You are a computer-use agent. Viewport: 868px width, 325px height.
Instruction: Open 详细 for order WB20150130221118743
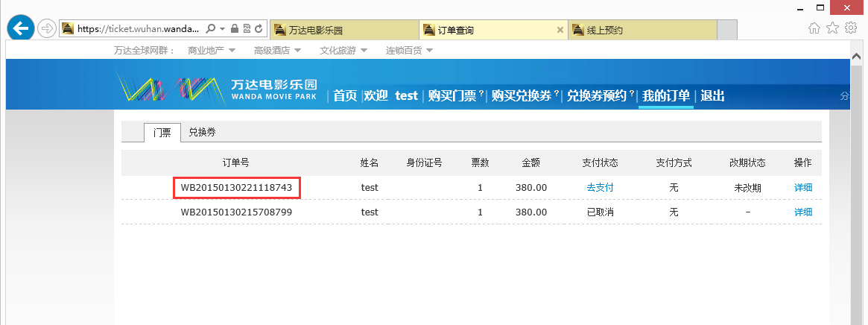pos(803,188)
